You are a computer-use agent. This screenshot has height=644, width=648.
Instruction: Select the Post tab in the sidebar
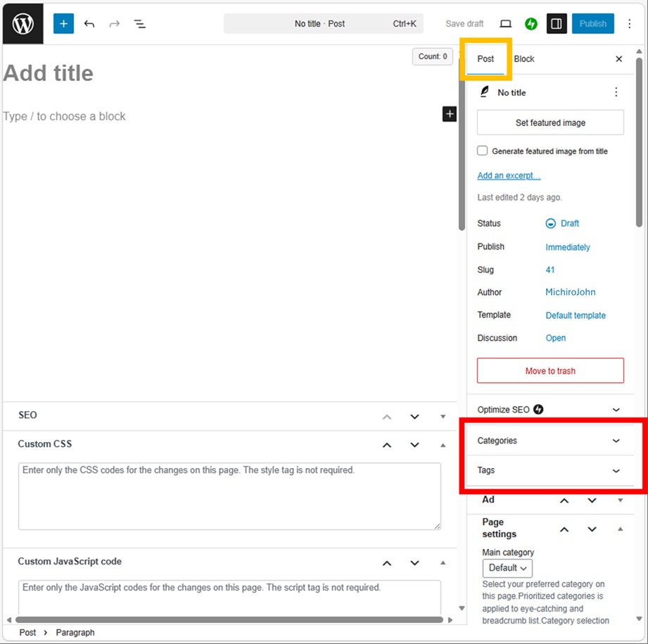485,59
